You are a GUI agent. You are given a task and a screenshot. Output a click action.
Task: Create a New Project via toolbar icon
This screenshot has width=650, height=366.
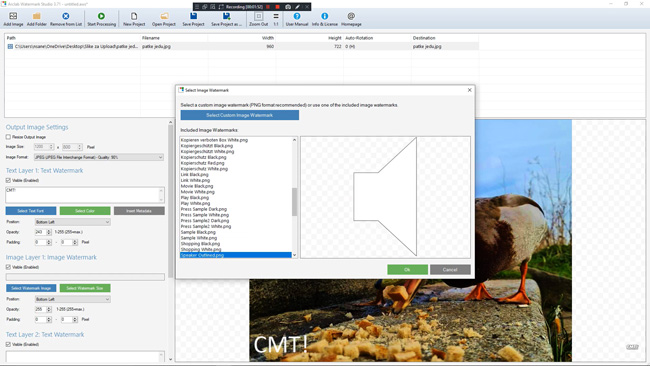(x=134, y=16)
